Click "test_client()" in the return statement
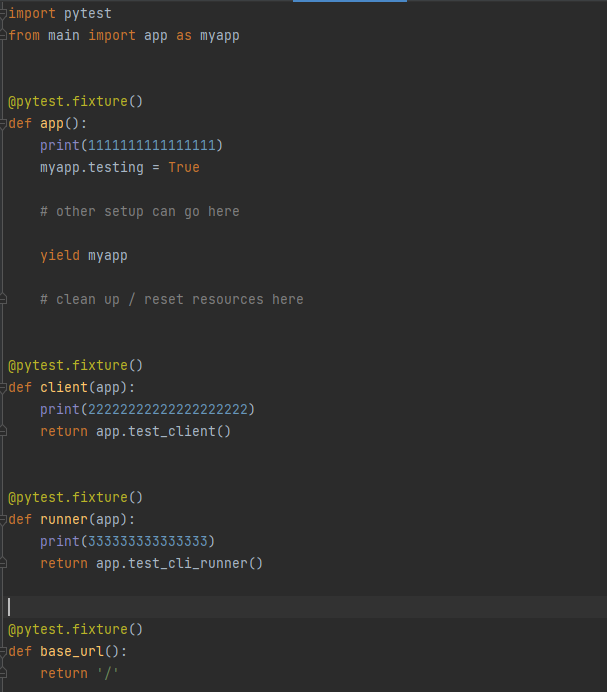 click(x=179, y=431)
